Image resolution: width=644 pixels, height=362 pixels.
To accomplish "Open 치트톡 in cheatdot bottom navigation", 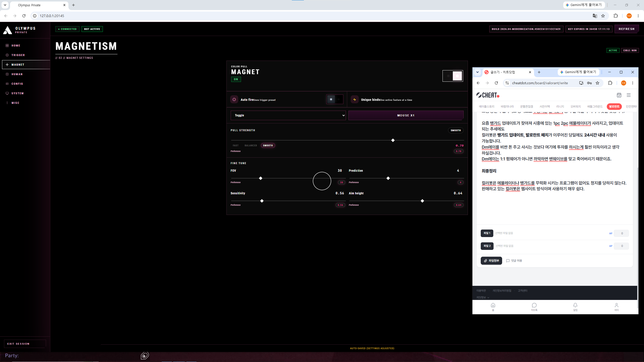I will (534, 307).
